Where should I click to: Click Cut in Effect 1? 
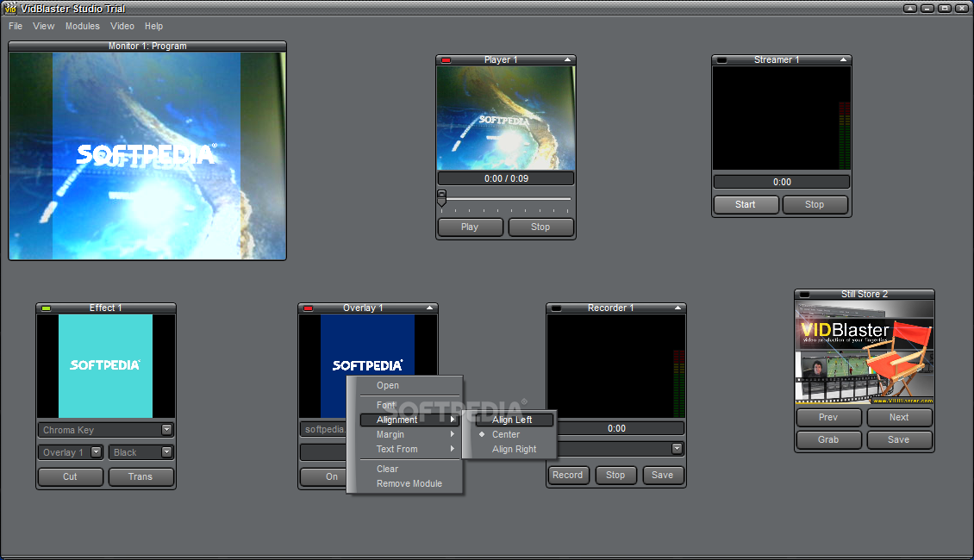[x=70, y=476]
